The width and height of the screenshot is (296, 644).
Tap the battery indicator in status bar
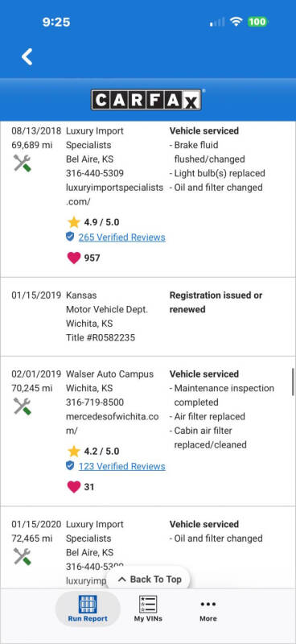coord(257,22)
